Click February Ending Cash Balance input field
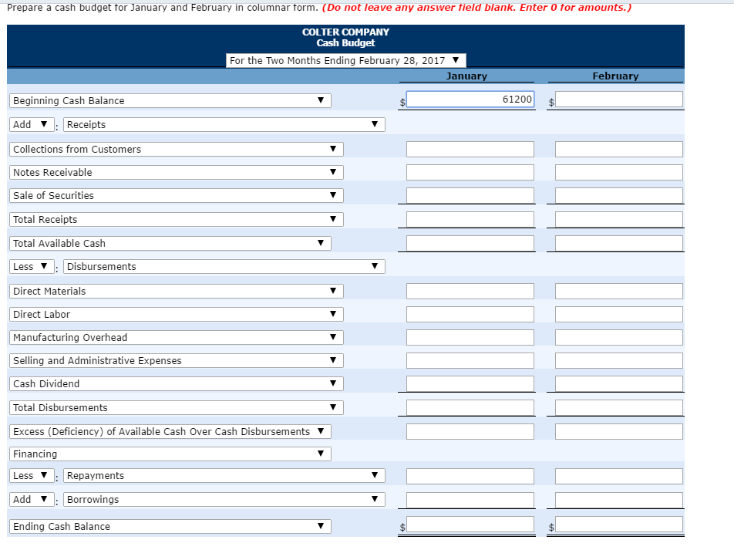The image size is (734, 560). pos(619,525)
